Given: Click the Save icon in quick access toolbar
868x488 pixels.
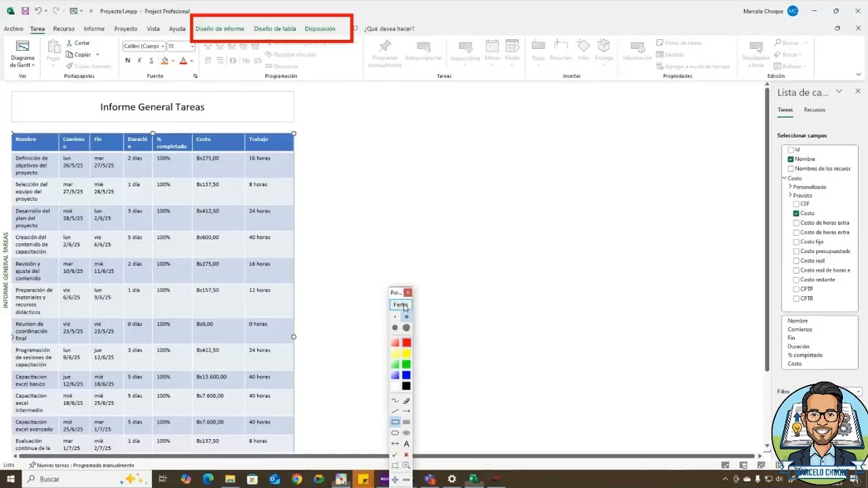Looking at the screenshot, I should 25,11.
